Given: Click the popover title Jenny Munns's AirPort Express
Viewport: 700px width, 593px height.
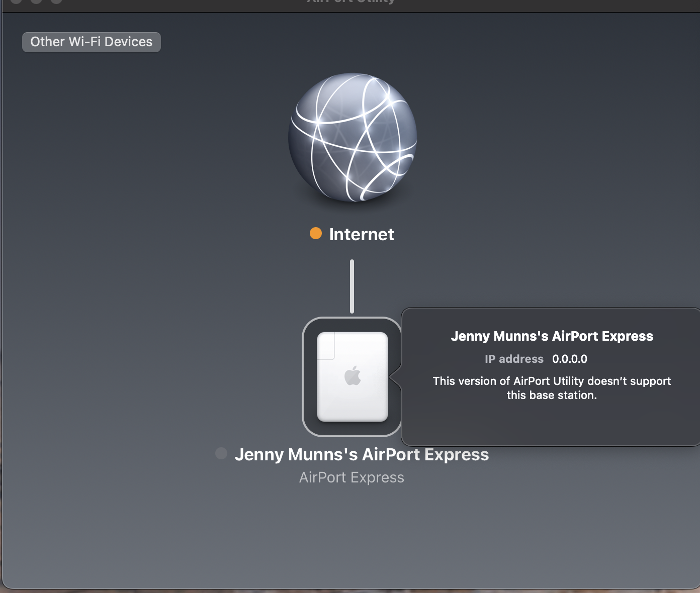Looking at the screenshot, I should point(552,336).
